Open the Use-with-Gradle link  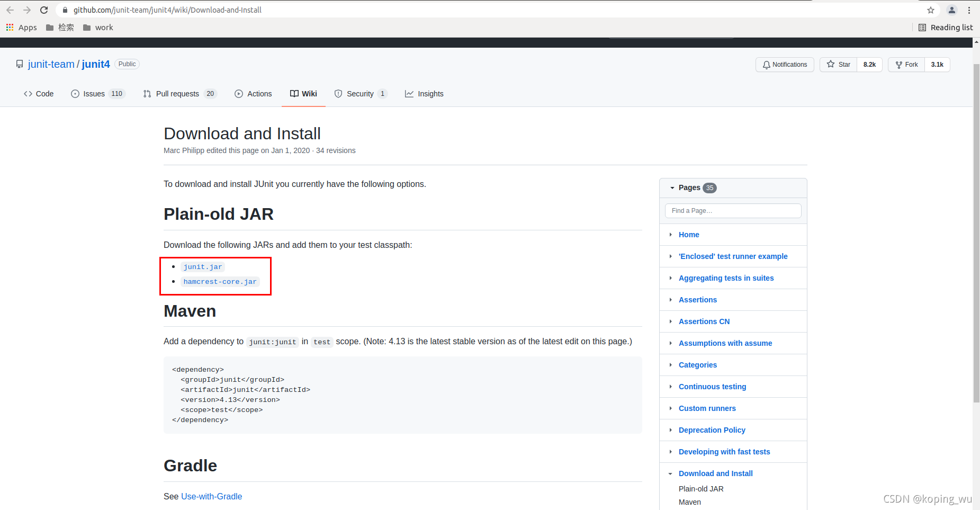click(x=211, y=496)
